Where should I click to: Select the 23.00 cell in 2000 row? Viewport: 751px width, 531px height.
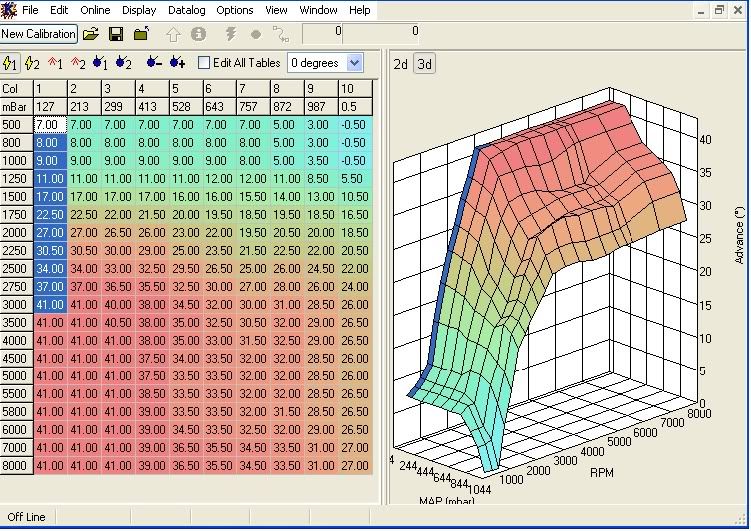point(185,233)
